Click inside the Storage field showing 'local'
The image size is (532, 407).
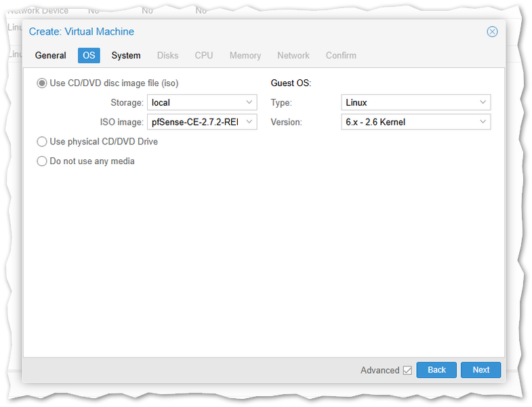coord(195,103)
